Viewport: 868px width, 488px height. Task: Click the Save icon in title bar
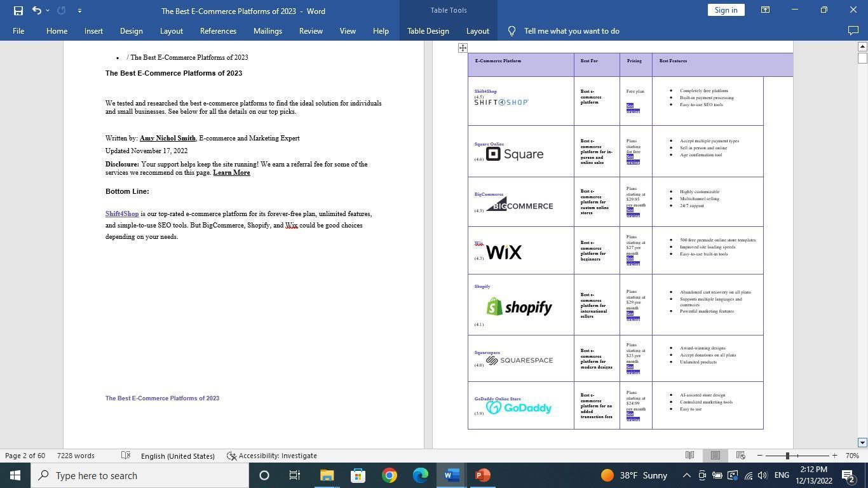18,10
